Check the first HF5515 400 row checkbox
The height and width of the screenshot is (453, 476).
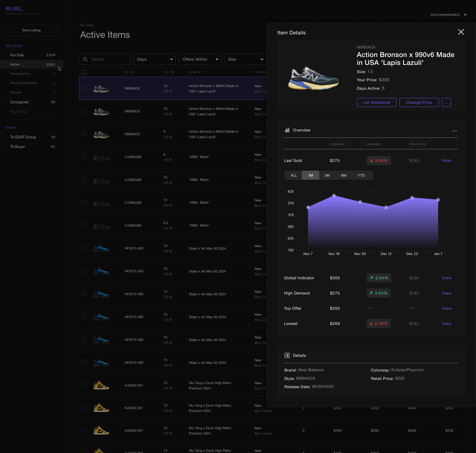click(x=84, y=248)
